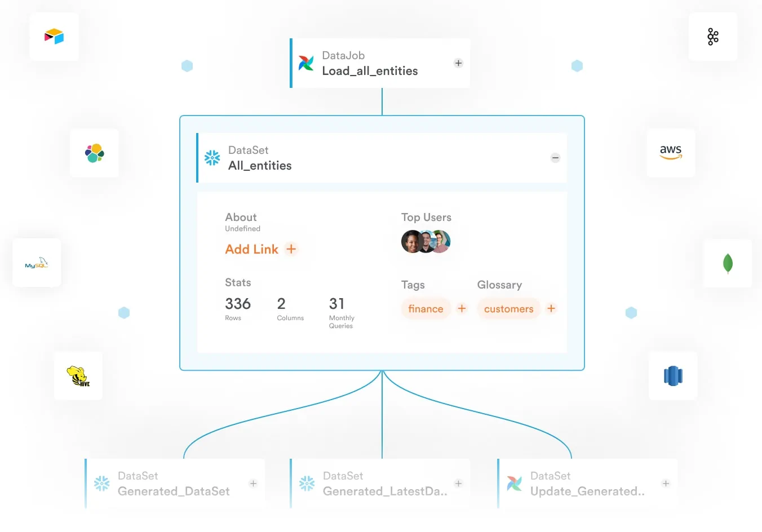Image resolution: width=762 pixels, height=532 pixels.
Task: Add a glossary term after customers
Action: coord(551,308)
